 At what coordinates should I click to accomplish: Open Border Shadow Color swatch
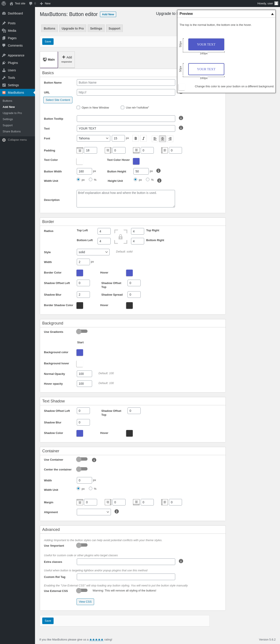80,305
